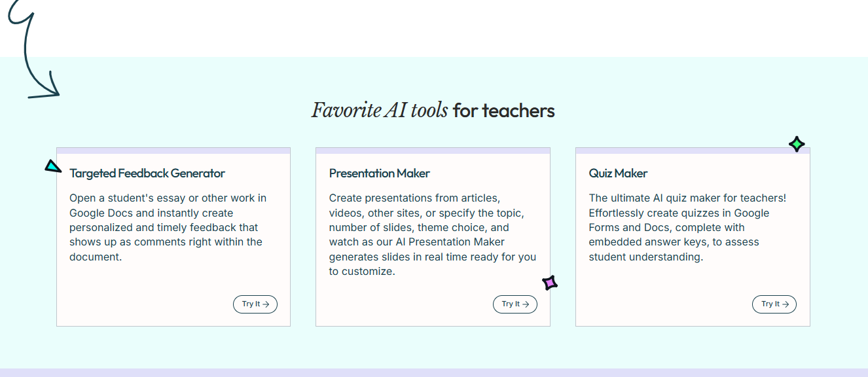Screen dimensions: 868x377
Task: Select the Presentation Maker description text
Action: (433, 234)
